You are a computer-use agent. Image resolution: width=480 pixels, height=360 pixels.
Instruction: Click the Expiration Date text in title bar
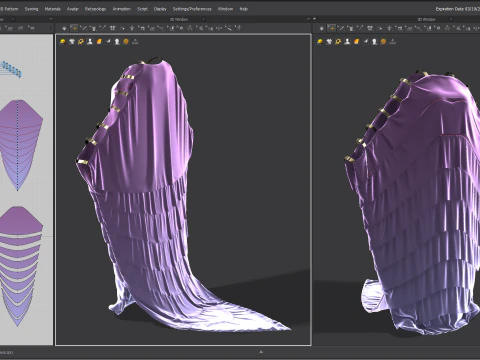click(458, 9)
